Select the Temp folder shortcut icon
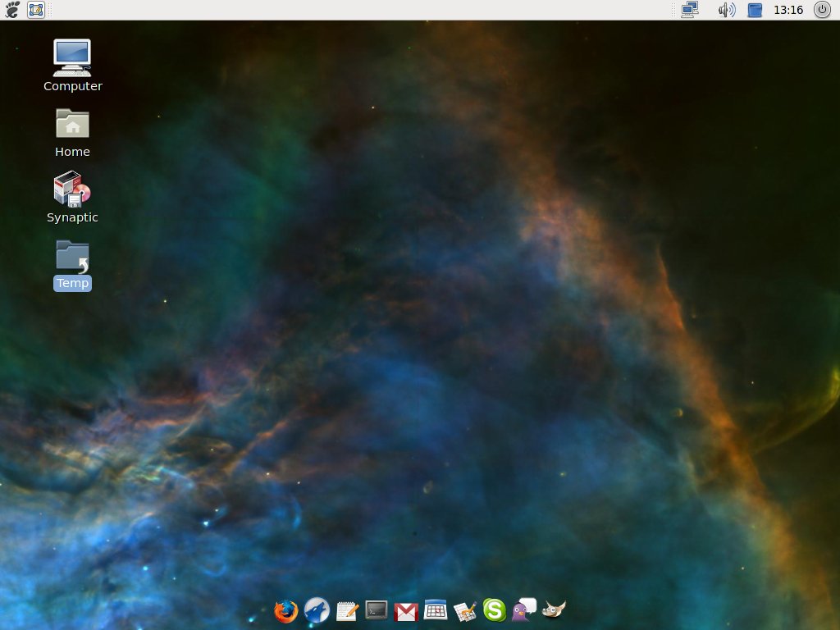This screenshot has height=630, width=840. (x=72, y=256)
